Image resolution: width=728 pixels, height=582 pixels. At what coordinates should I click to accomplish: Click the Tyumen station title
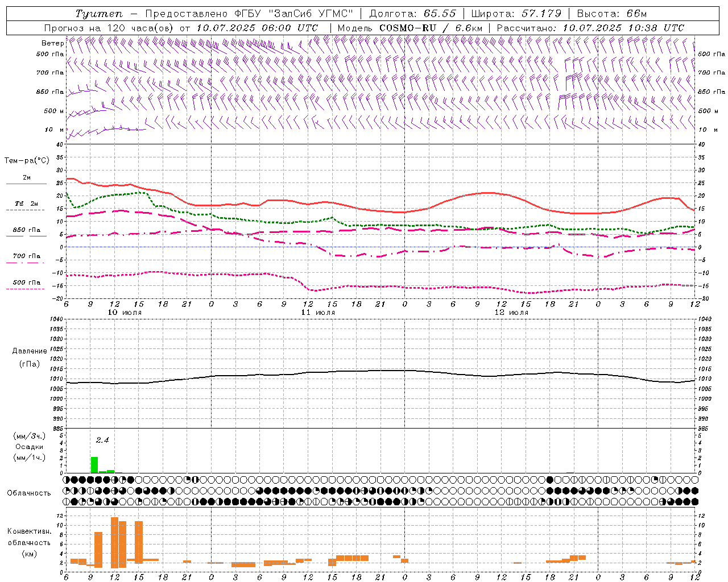[x=98, y=14]
